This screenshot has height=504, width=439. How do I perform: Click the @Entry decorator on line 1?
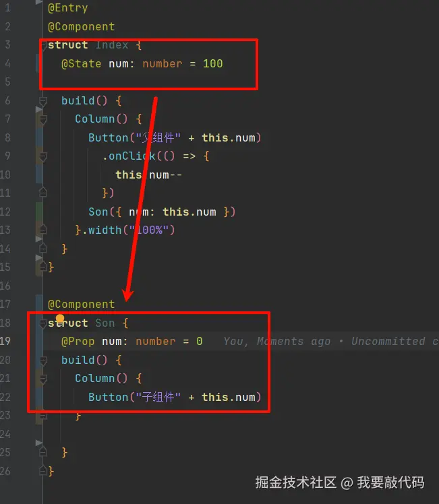tap(68, 7)
